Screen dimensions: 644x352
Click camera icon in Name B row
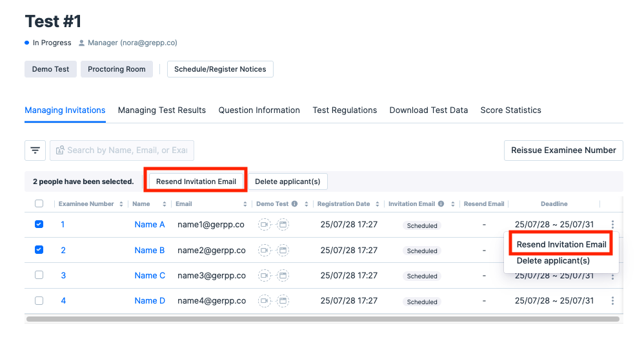265,250
